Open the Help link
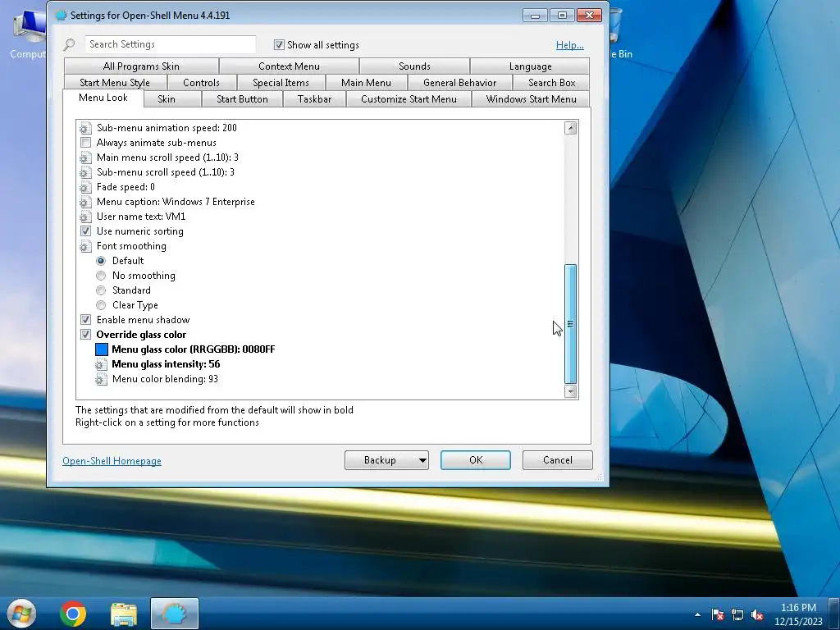The image size is (840, 630). (x=570, y=45)
